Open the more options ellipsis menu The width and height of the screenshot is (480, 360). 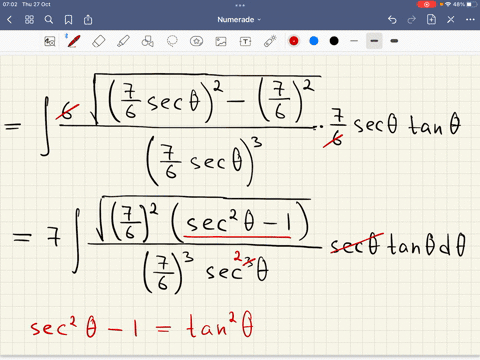pyautogui.click(x=470, y=20)
